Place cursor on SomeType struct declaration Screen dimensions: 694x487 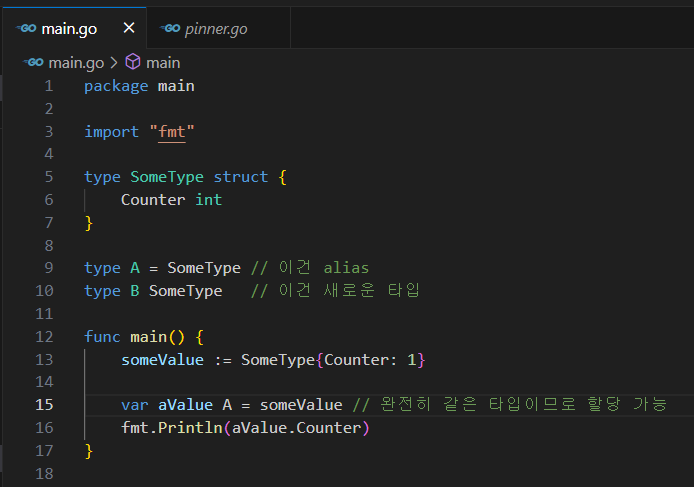coord(167,177)
